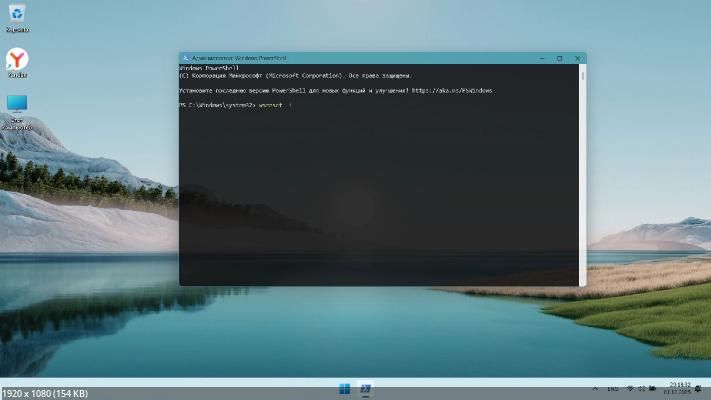The height and width of the screenshot is (400, 711).
Task: Select the This PC desktop icon
Action: tap(17, 105)
